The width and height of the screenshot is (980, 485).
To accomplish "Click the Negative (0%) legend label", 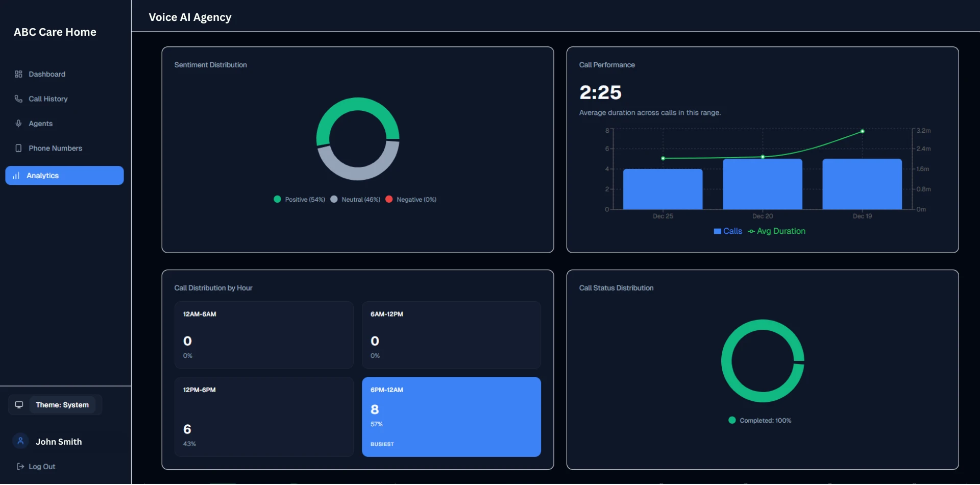I will click(x=416, y=200).
